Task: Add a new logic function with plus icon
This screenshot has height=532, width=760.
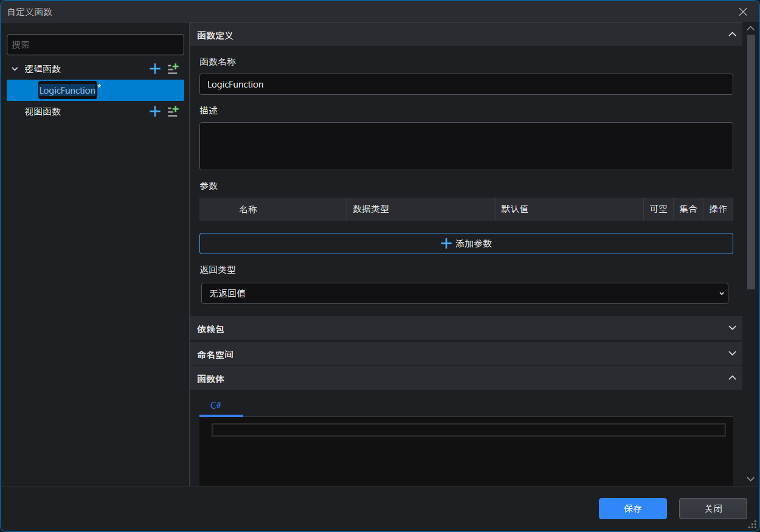Action: click(155, 69)
